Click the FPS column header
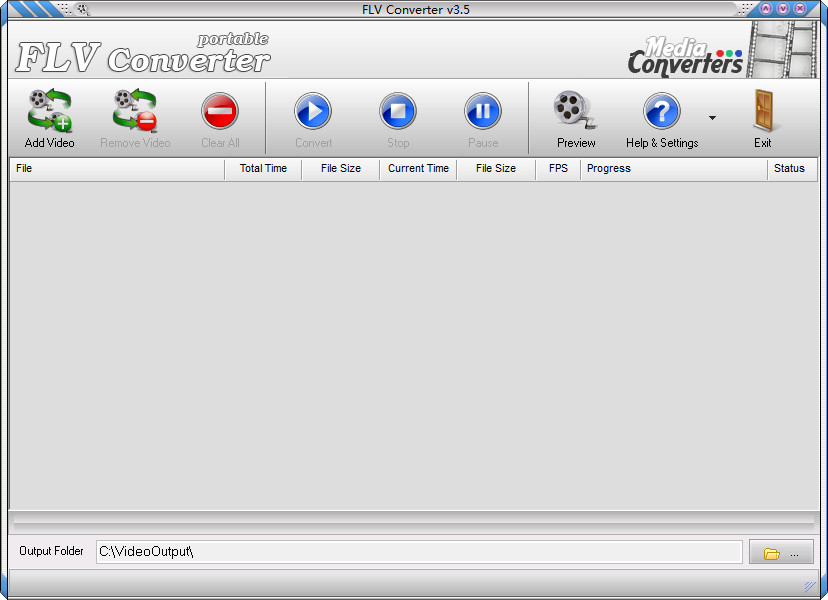828x600 pixels. click(558, 168)
